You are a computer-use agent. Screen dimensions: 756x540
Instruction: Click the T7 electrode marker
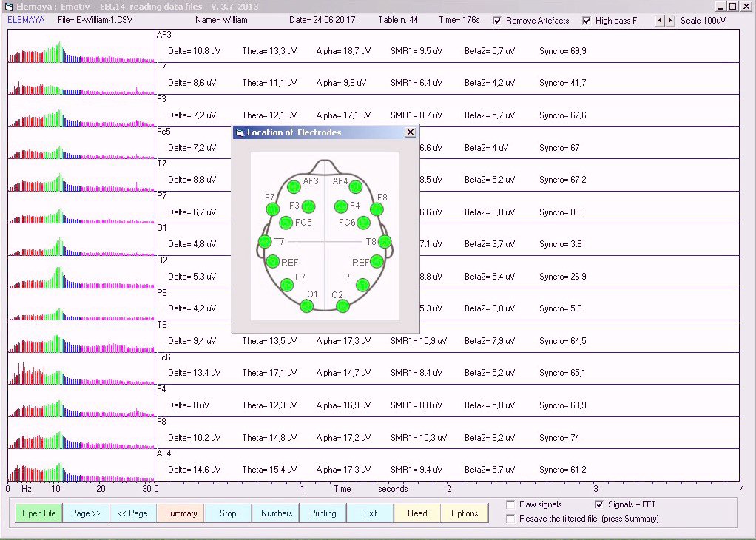tap(264, 242)
